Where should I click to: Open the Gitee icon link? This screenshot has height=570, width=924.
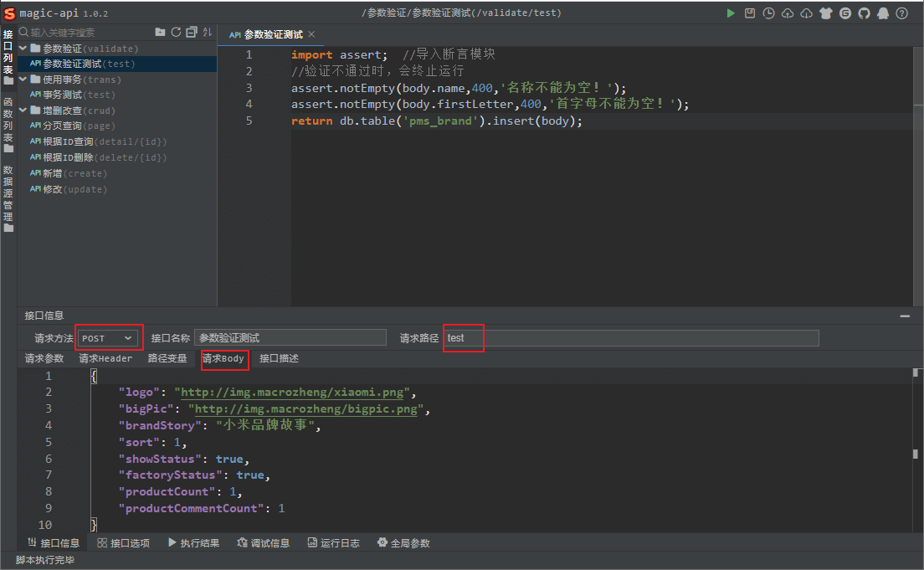click(x=845, y=13)
